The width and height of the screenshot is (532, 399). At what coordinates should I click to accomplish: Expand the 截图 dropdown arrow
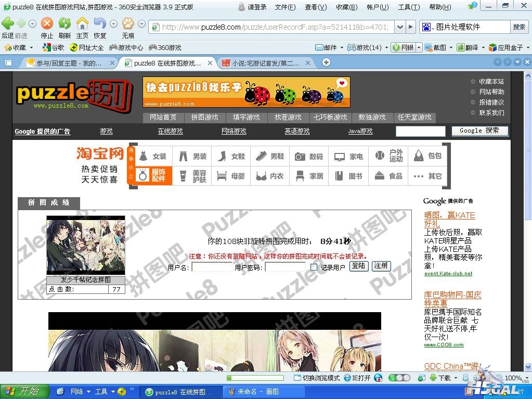pos(451,48)
